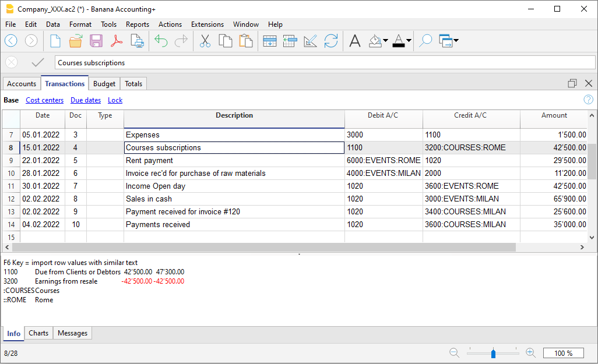The image size is (598, 364).
Task: Open the Due dates view link
Action: tap(86, 100)
